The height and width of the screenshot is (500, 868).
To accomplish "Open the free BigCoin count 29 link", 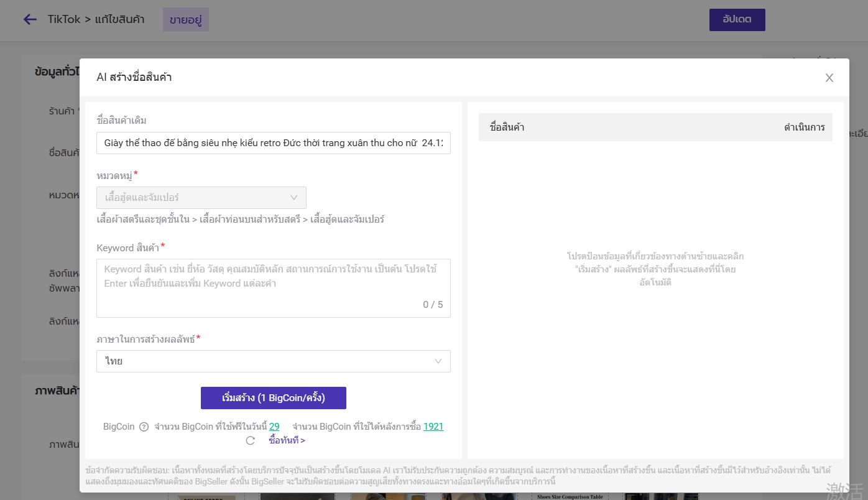I will [x=274, y=427].
